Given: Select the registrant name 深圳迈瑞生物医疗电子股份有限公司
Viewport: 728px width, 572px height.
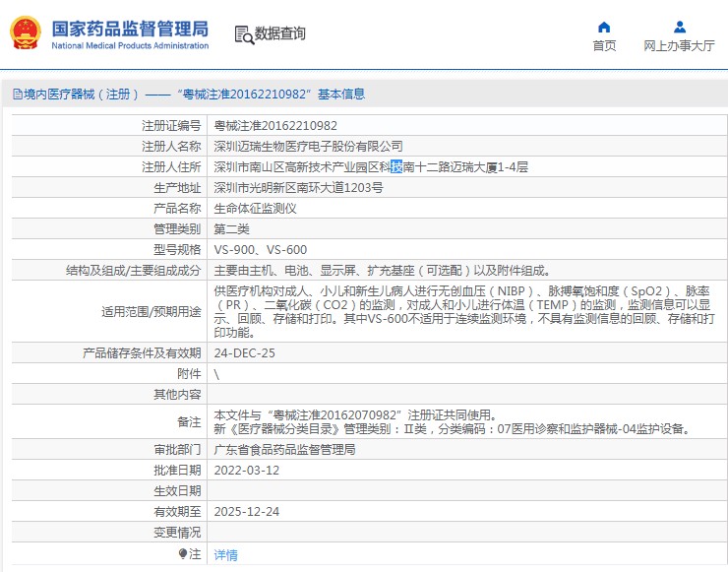Looking at the screenshot, I should (308, 147).
